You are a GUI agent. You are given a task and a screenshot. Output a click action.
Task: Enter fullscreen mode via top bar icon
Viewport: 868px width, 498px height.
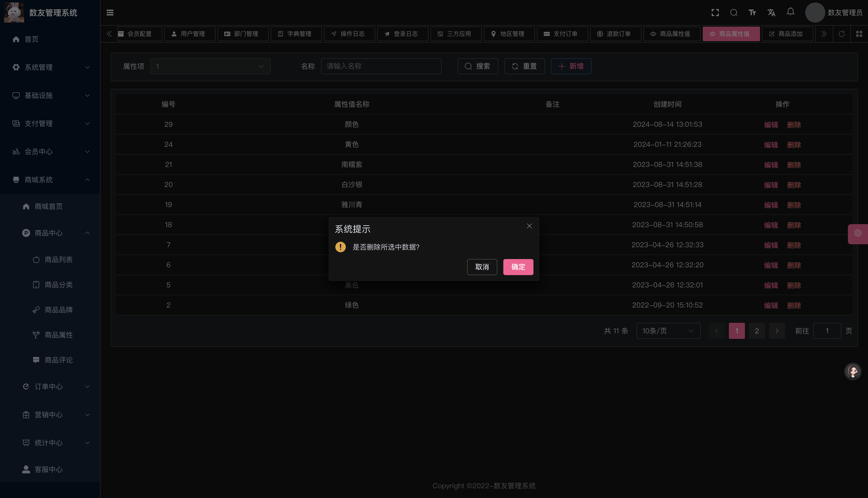point(715,13)
